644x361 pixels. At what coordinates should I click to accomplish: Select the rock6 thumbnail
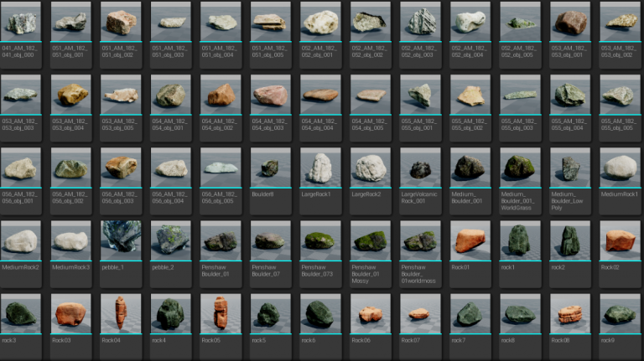pos(320,313)
